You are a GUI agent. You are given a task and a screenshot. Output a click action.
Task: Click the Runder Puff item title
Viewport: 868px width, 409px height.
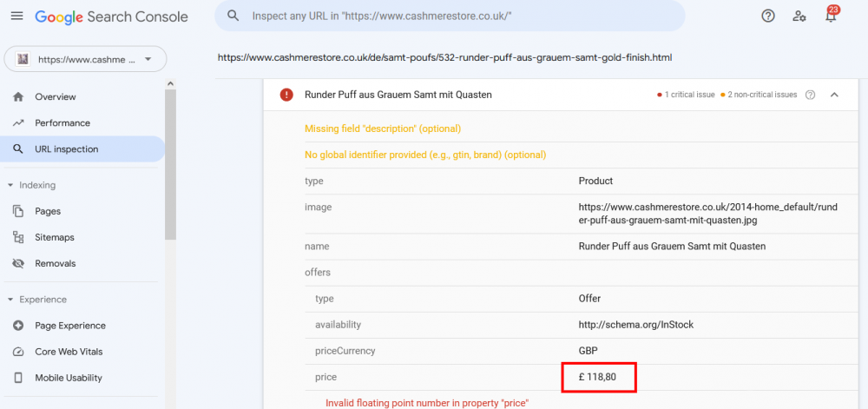pyautogui.click(x=398, y=95)
